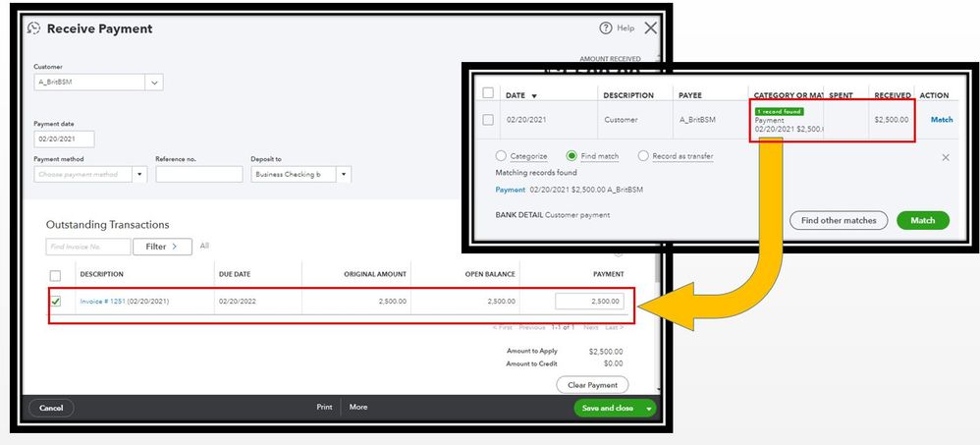The width and height of the screenshot is (980, 445).
Task: Click Print in the bottom bar
Action: (324, 407)
